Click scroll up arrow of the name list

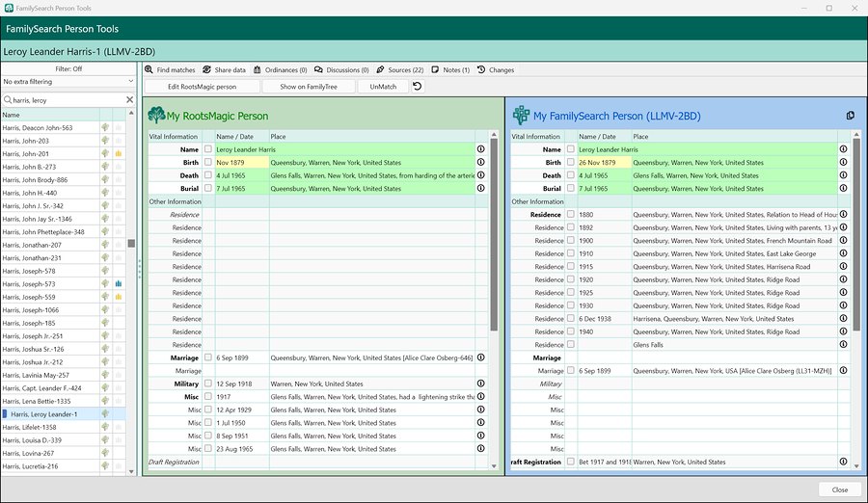click(131, 114)
